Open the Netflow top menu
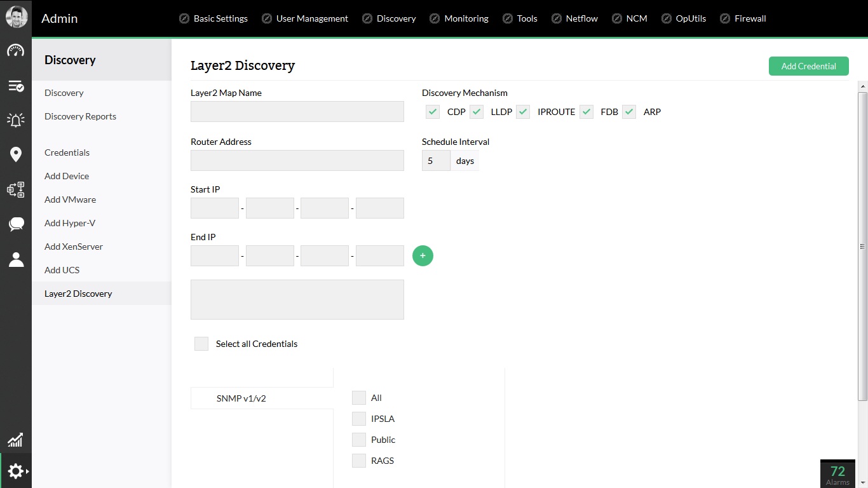The width and height of the screenshot is (868, 488). (x=574, y=18)
